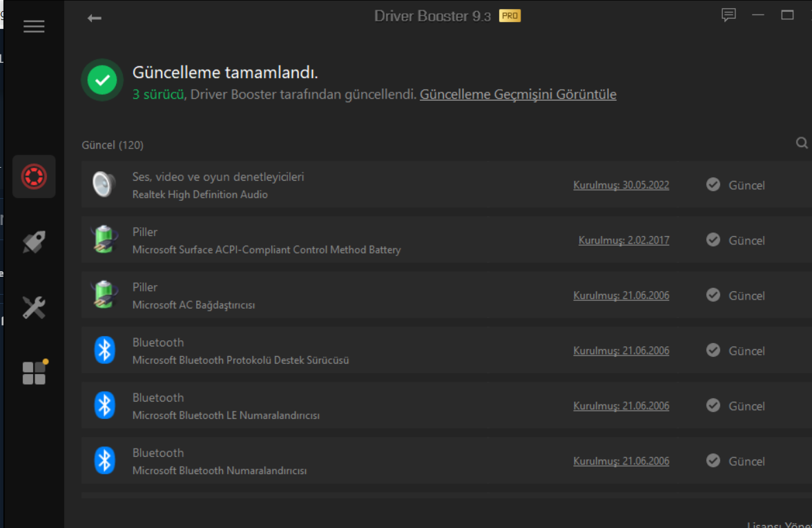Minimize the Driver Booster window
Viewport: 812px width, 528px height.
758,15
